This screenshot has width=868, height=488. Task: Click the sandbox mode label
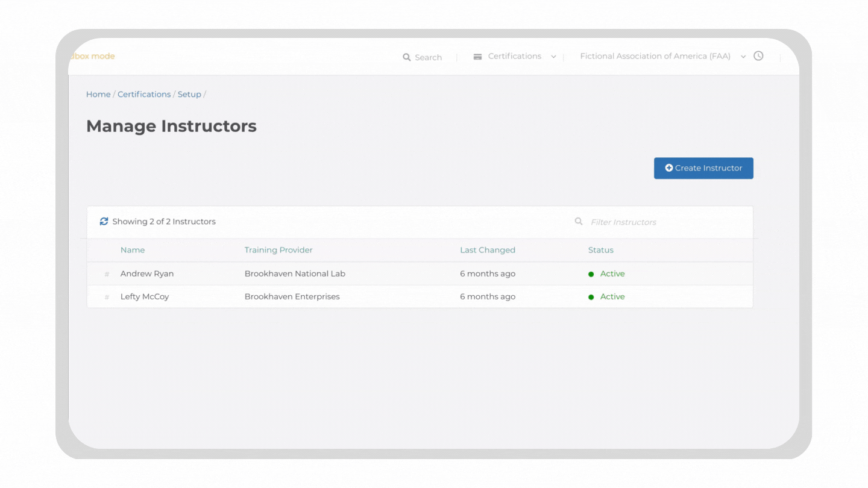[x=92, y=56]
